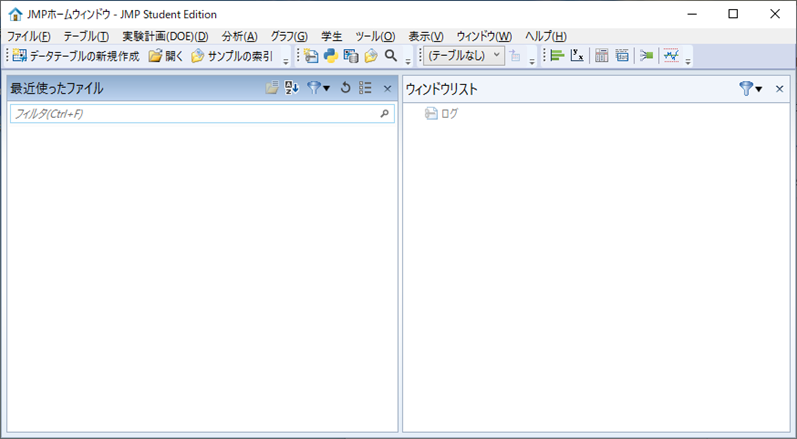Click the Python script icon in toolbar
The height and width of the screenshot is (439, 797).
[x=330, y=56]
